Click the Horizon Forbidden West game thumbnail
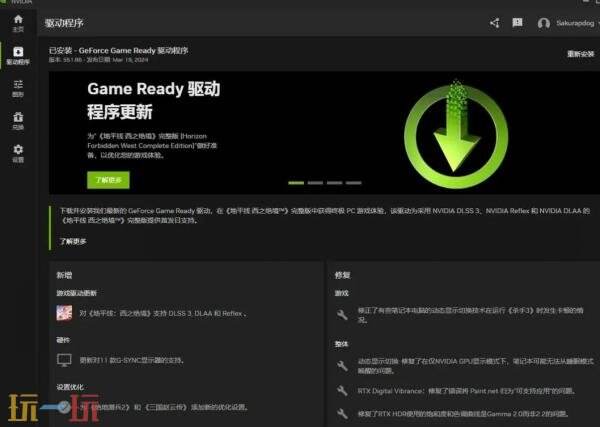600x427 pixels. click(64, 313)
